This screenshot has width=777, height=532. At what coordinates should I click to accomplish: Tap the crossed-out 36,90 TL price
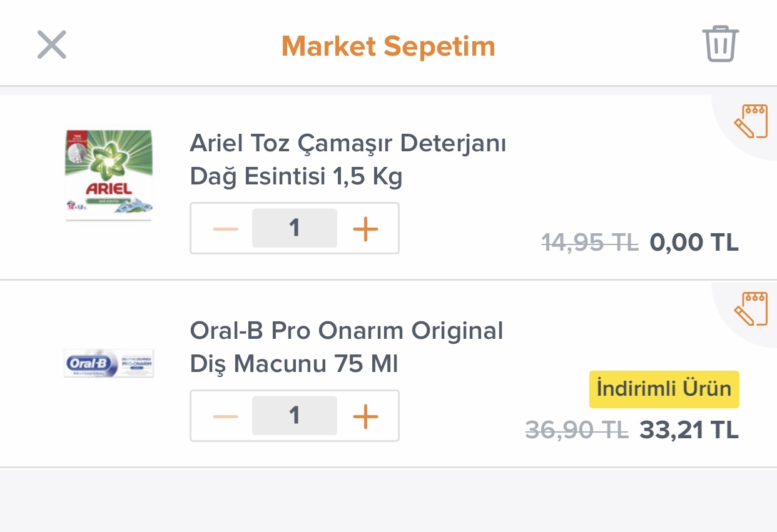577,430
